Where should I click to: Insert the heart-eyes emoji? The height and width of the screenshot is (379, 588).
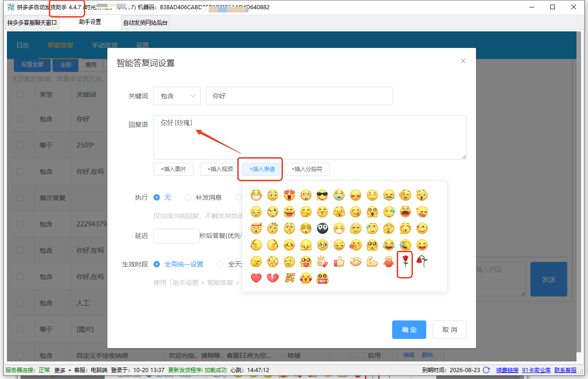click(x=289, y=195)
